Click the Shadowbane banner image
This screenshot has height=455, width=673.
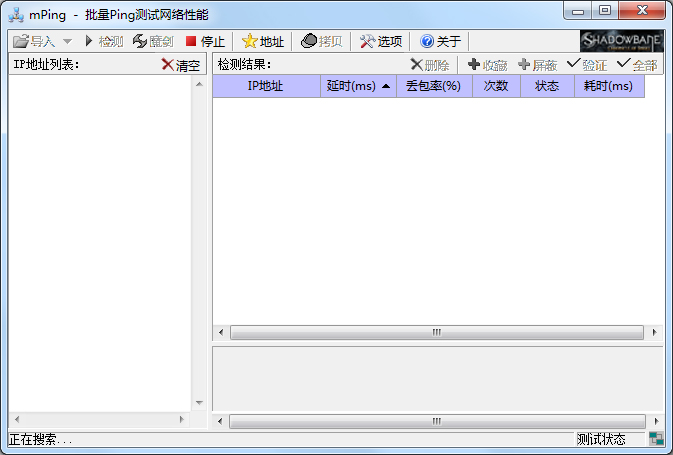pyautogui.click(x=621, y=41)
